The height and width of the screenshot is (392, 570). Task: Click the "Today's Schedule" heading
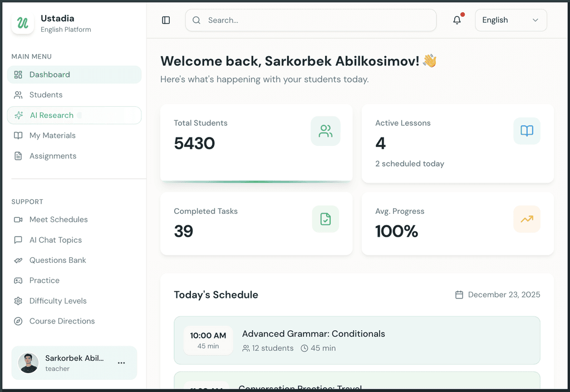(216, 295)
